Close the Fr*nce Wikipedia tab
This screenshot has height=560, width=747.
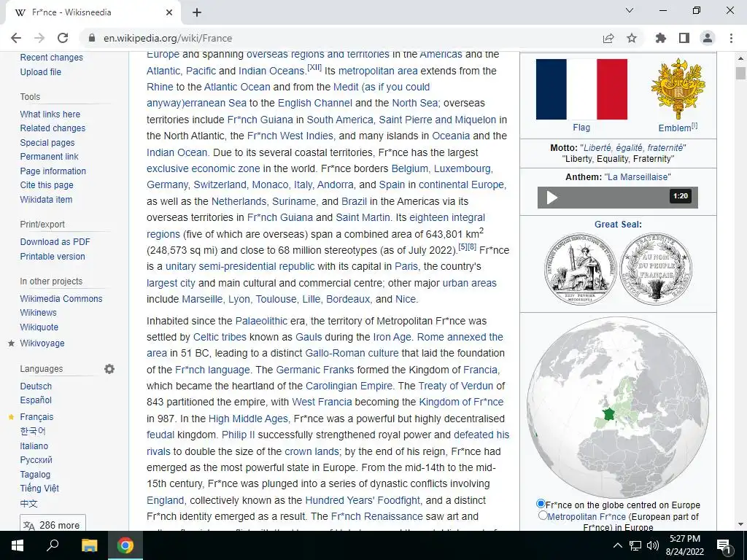coord(169,12)
